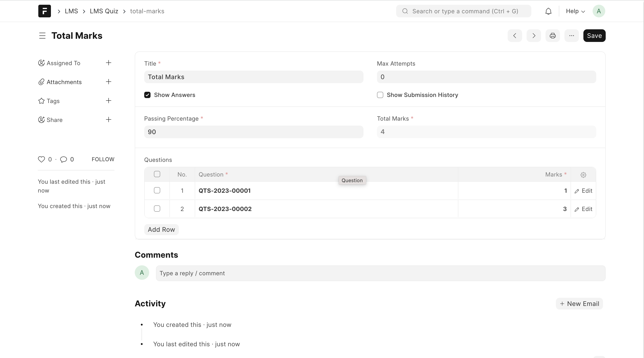This screenshot has height=358, width=644.
Task: Toggle the sidebar hamburger menu
Action: pos(42,36)
